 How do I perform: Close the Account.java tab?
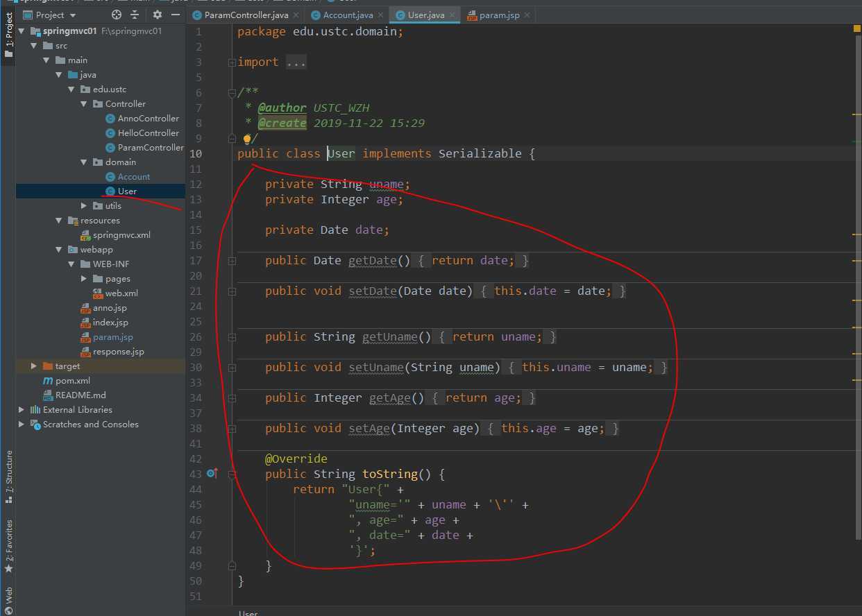coord(380,15)
